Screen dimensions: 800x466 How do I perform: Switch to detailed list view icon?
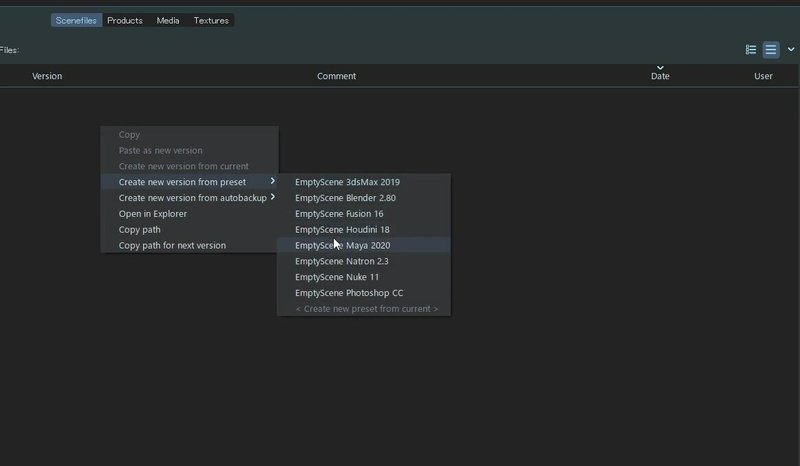click(x=751, y=50)
